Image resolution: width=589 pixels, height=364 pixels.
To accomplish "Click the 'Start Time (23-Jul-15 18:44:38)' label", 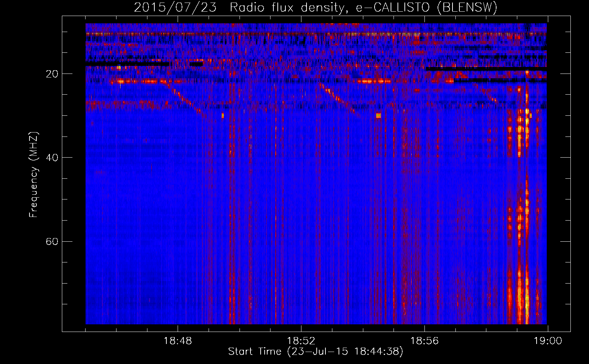I will tap(316, 352).
